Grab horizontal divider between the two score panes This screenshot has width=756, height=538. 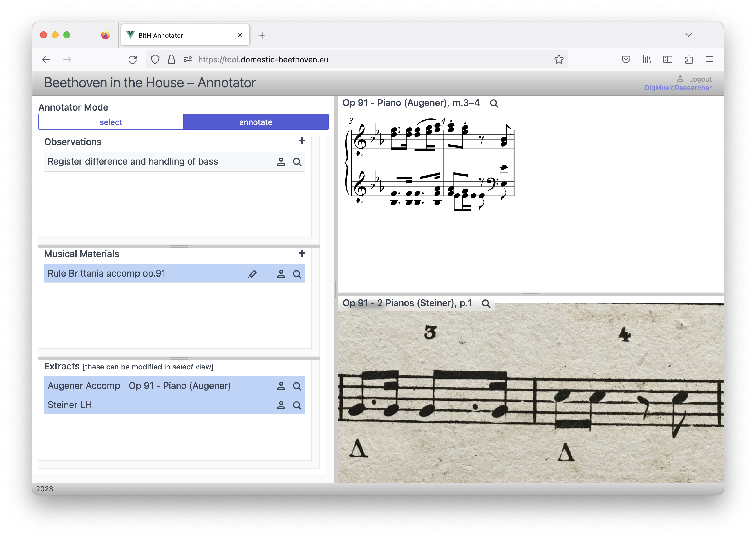(530, 294)
